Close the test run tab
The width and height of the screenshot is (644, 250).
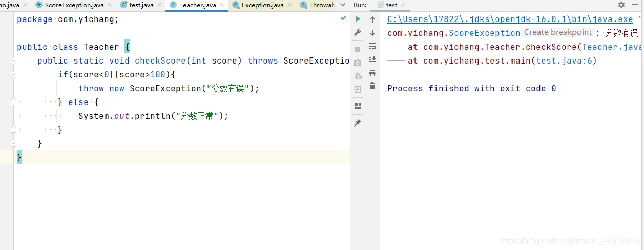(x=404, y=5)
